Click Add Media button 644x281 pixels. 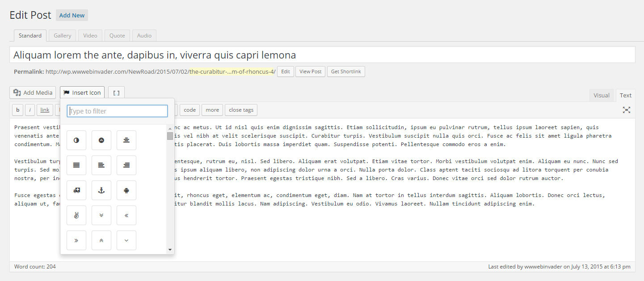pos(33,93)
